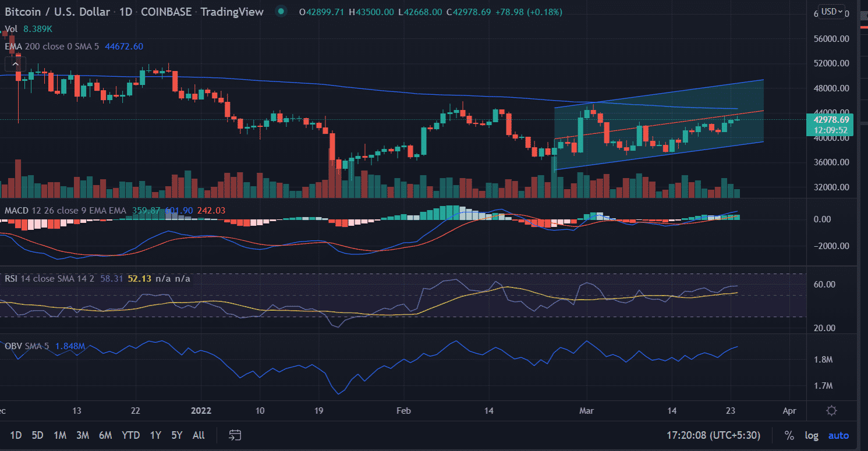Click the volume value 8.389K
Viewport: 868px width, 451px height.
click(38, 29)
